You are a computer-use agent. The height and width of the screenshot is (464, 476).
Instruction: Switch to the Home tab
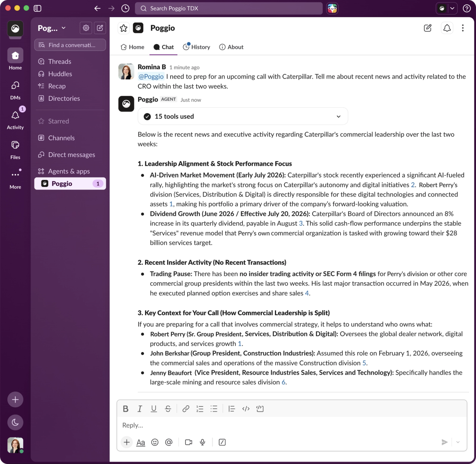click(132, 47)
